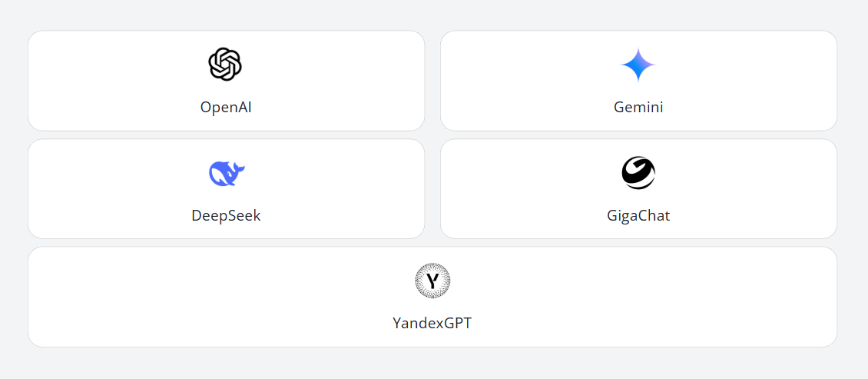
Task: Click the "OpenAI" text label
Action: coord(226,107)
